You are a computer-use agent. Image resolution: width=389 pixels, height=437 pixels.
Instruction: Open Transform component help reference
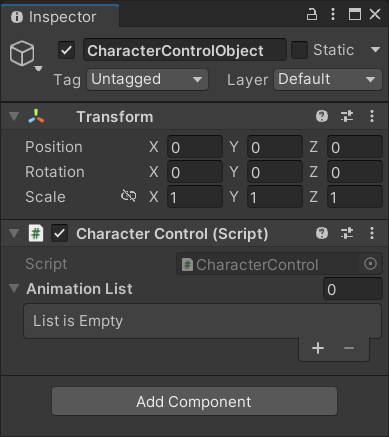coord(322,116)
